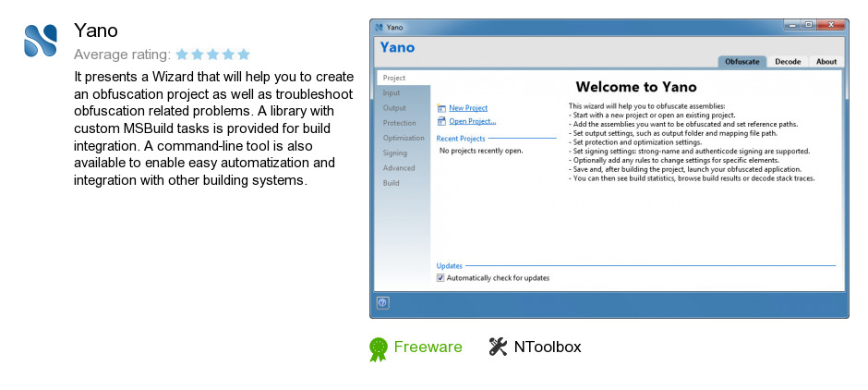The image size is (868, 390).
Task: Click the Open Project... link
Action: (472, 121)
